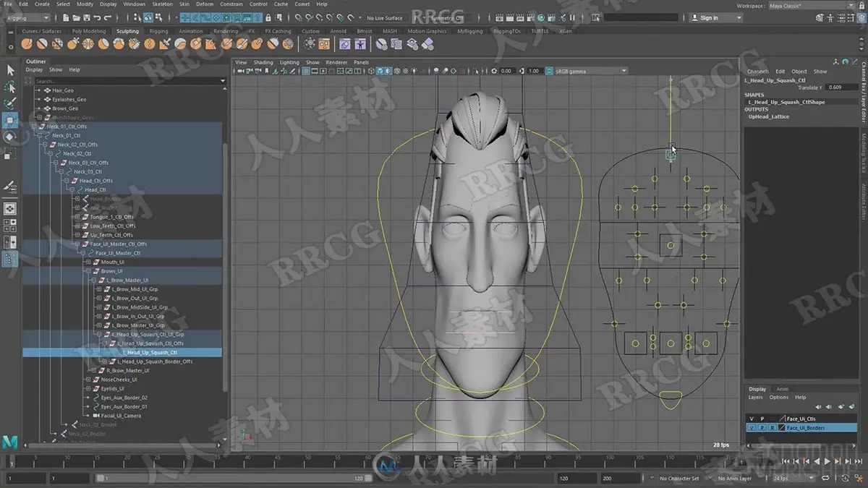Screen dimensions: 868x488
Task: Click the Translate Y value field 0.609
Action: [x=842, y=87]
